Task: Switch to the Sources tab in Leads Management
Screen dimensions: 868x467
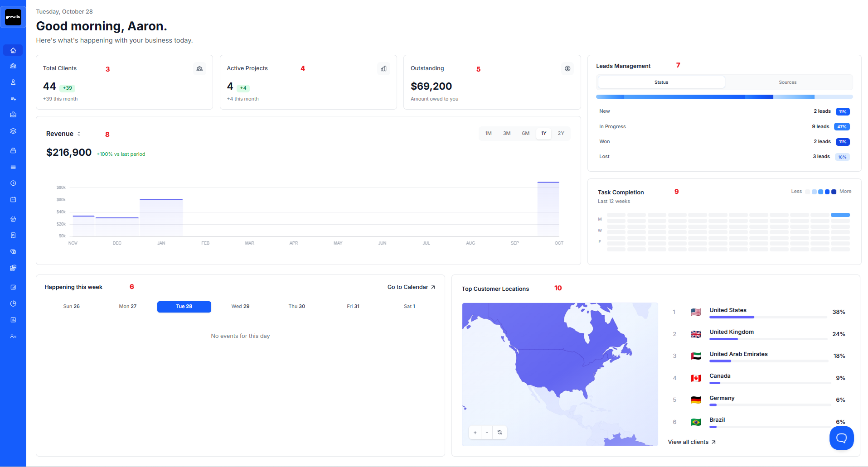Action: pyautogui.click(x=788, y=82)
